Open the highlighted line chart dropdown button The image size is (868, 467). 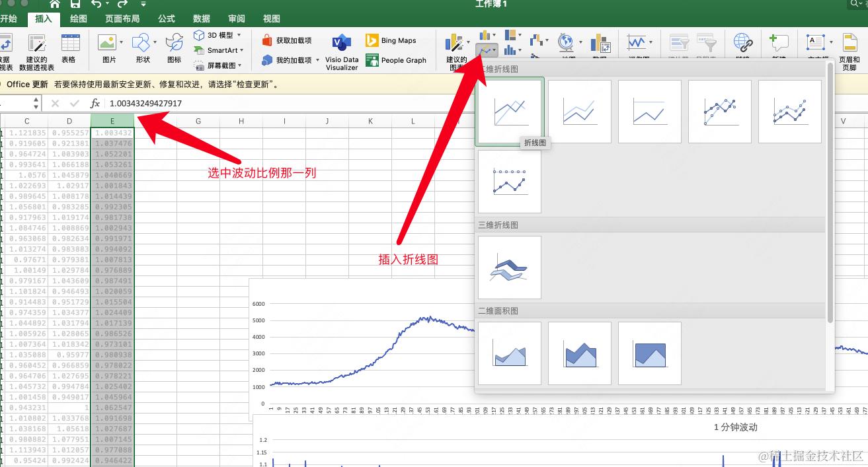pos(487,50)
